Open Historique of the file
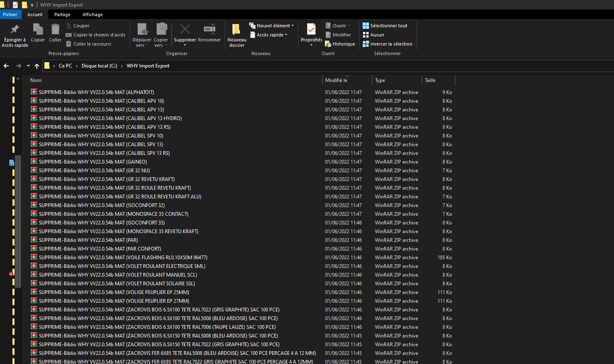The height and width of the screenshot is (364, 614). coord(340,44)
